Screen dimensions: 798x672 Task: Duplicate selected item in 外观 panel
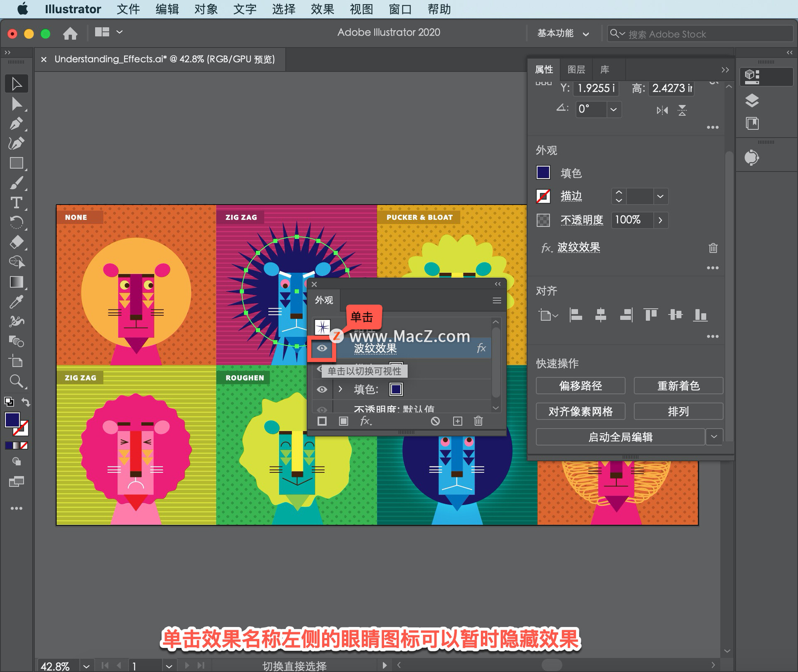458,421
